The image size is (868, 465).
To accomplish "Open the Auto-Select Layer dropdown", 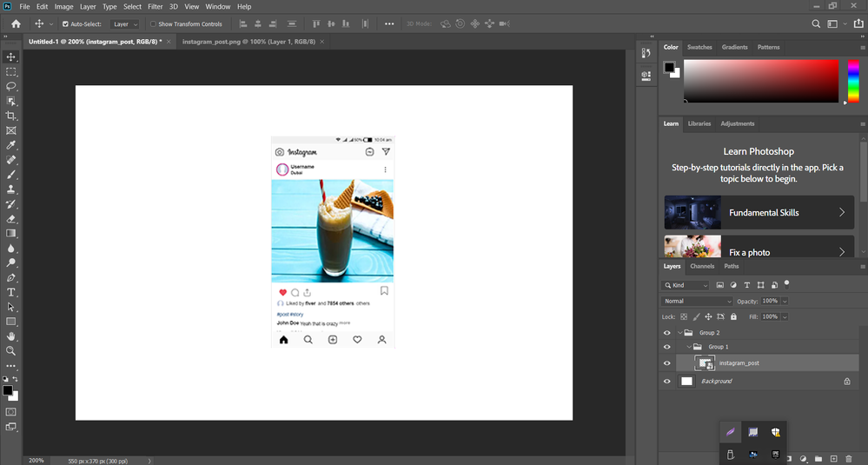I will click(x=125, y=24).
